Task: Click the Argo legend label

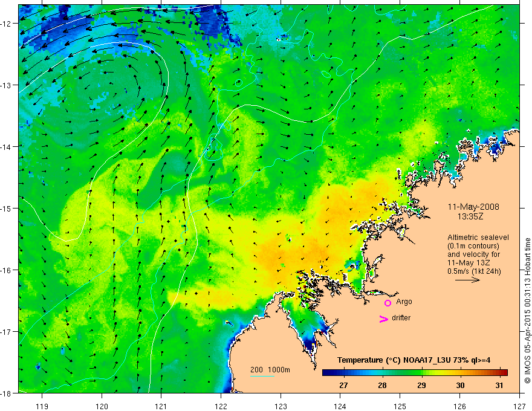Action: click(404, 302)
